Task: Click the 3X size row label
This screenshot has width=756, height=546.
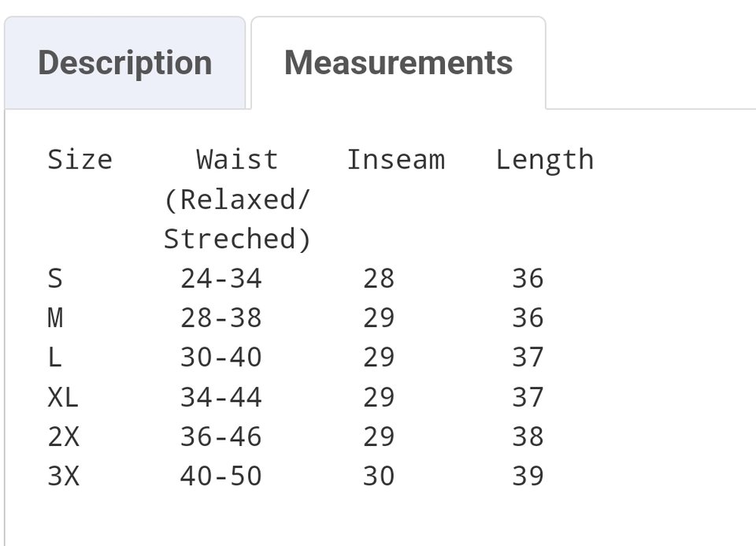Action: tap(63, 477)
